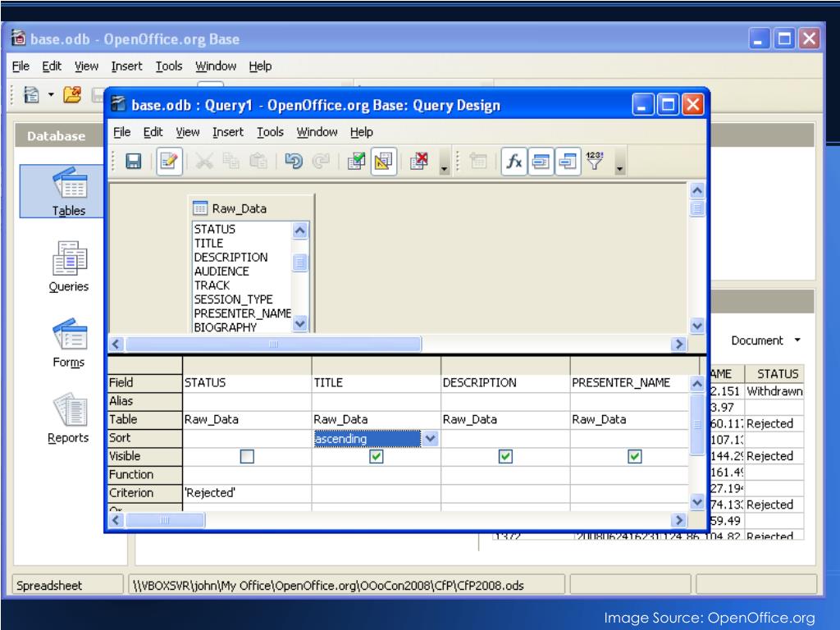Click the Redo arrow icon
Image resolution: width=840 pixels, height=630 pixels.
[x=321, y=161]
